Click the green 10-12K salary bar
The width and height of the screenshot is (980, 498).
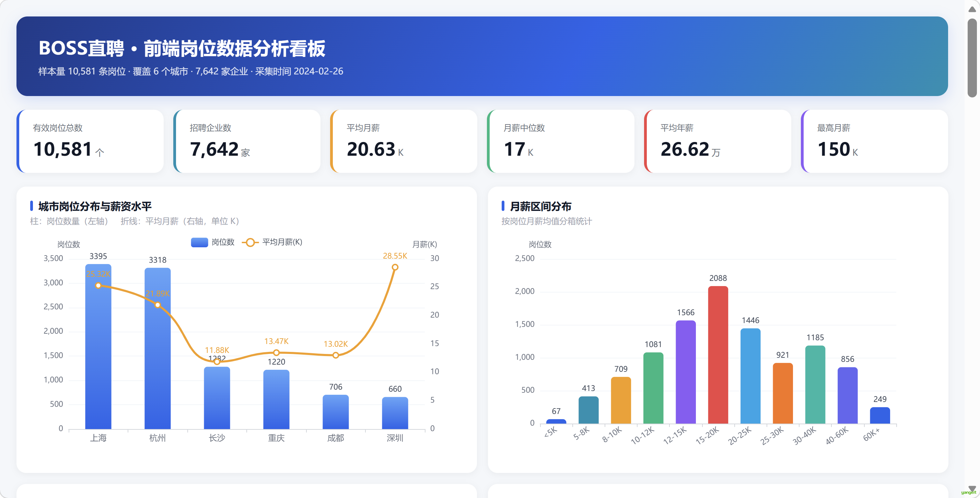tap(653, 388)
